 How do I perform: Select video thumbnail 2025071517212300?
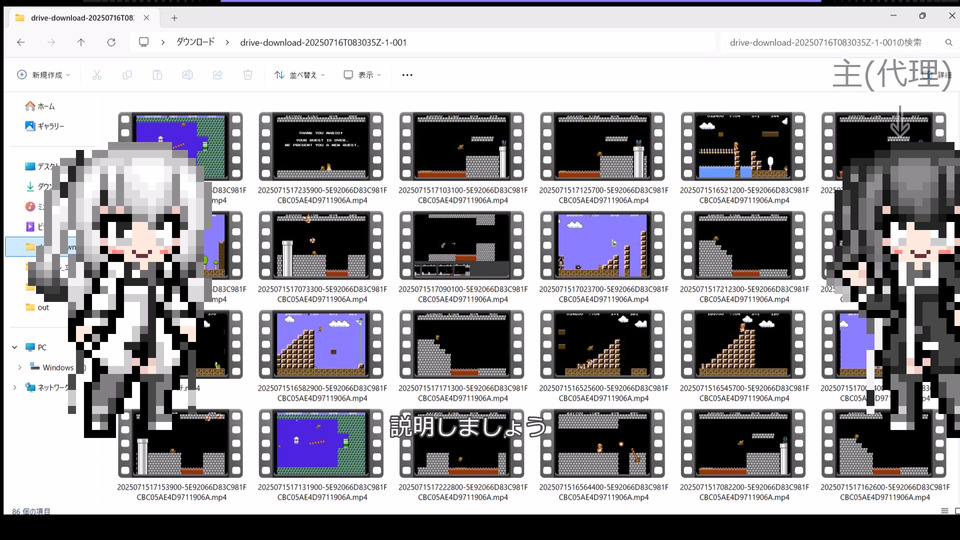tap(744, 246)
